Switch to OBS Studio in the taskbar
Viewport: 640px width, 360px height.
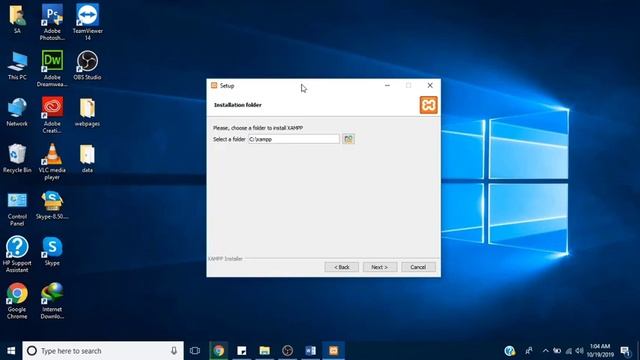(x=287, y=351)
